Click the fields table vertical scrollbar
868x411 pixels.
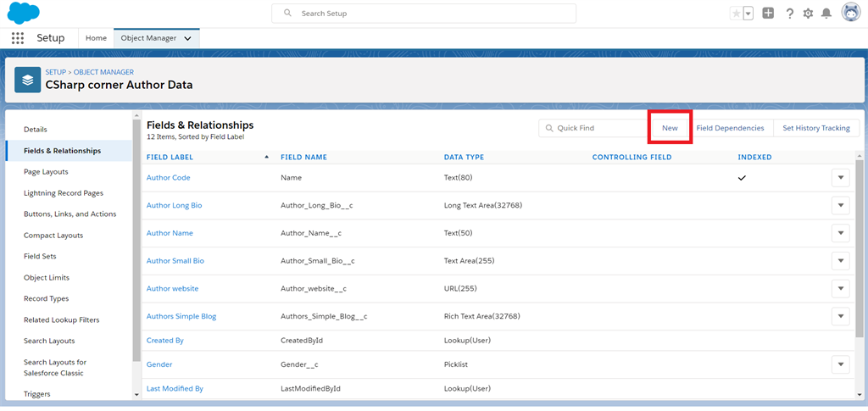(x=860, y=249)
